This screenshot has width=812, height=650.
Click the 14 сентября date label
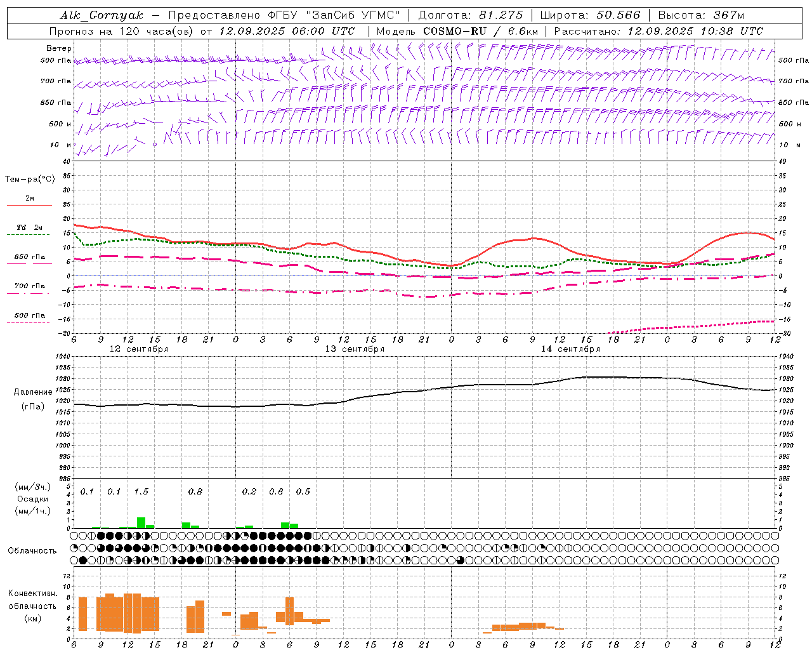(570, 349)
